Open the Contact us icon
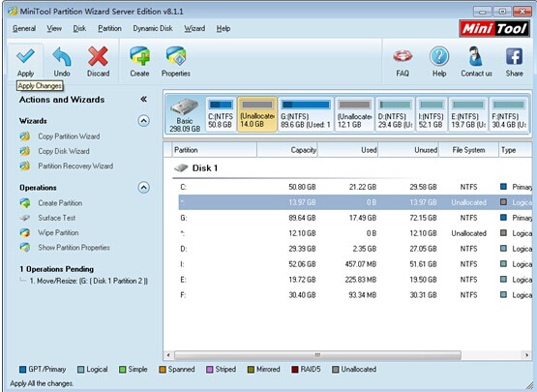 click(x=476, y=56)
